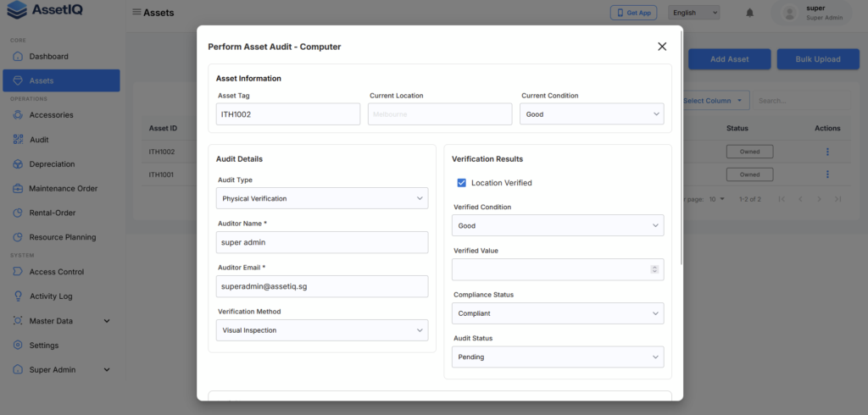Screen dimensions: 868x415
Task: Open the Select Column dropdown
Action: (714, 101)
